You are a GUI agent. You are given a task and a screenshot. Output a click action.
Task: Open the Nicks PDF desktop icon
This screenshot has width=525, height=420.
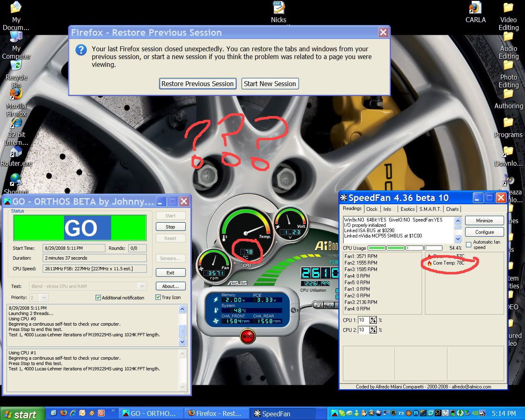(x=278, y=8)
